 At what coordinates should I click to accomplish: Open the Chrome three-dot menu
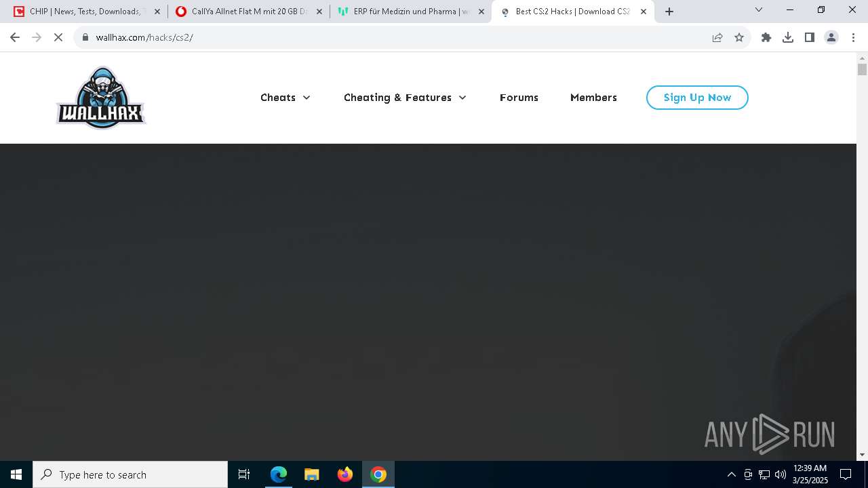pyautogui.click(x=852, y=37)
